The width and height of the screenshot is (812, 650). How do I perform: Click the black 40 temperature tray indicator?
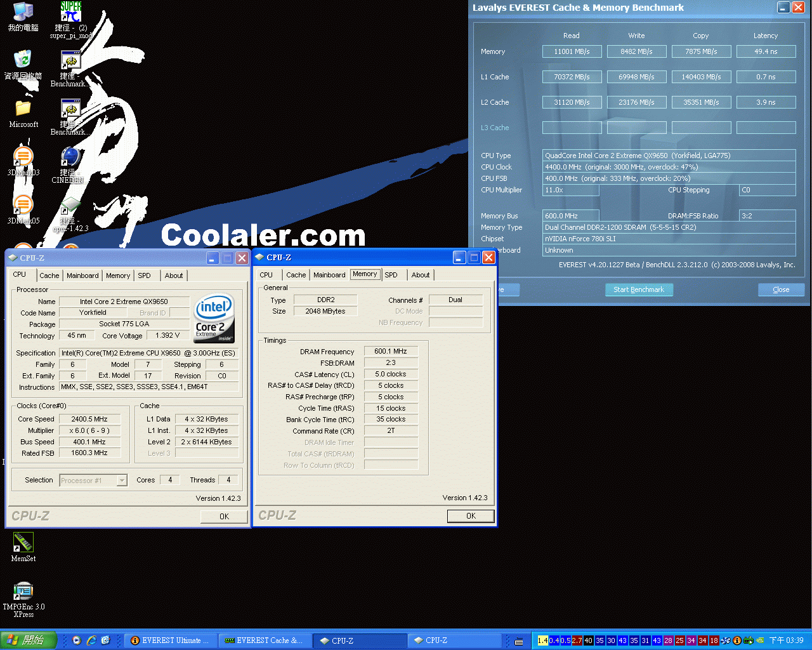(x=588, y=640)
